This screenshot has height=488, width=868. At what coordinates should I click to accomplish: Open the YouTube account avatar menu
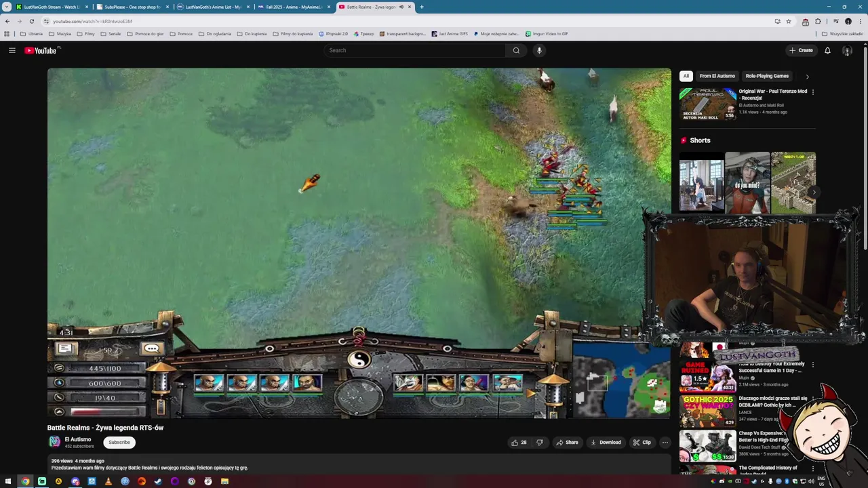point(847,50)
